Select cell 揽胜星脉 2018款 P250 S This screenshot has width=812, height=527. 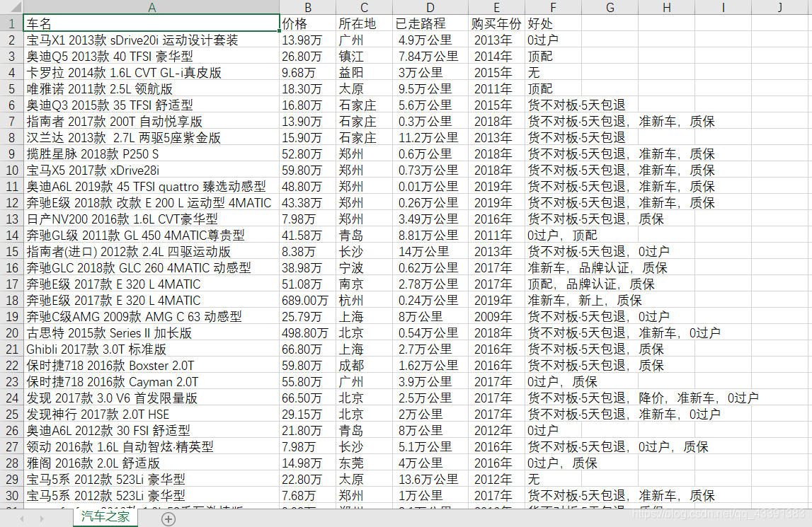coord(151,154)
